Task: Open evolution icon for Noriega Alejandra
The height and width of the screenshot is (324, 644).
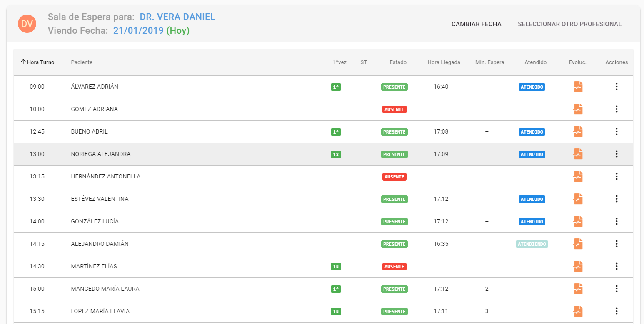Action: point(577,154)
